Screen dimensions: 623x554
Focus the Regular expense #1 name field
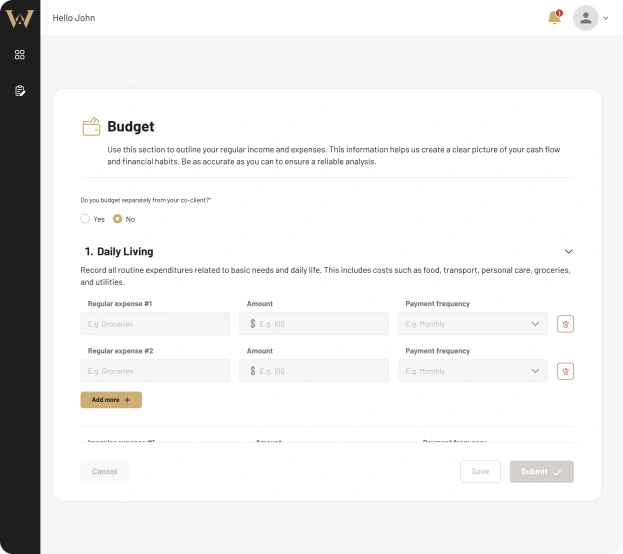155,324
